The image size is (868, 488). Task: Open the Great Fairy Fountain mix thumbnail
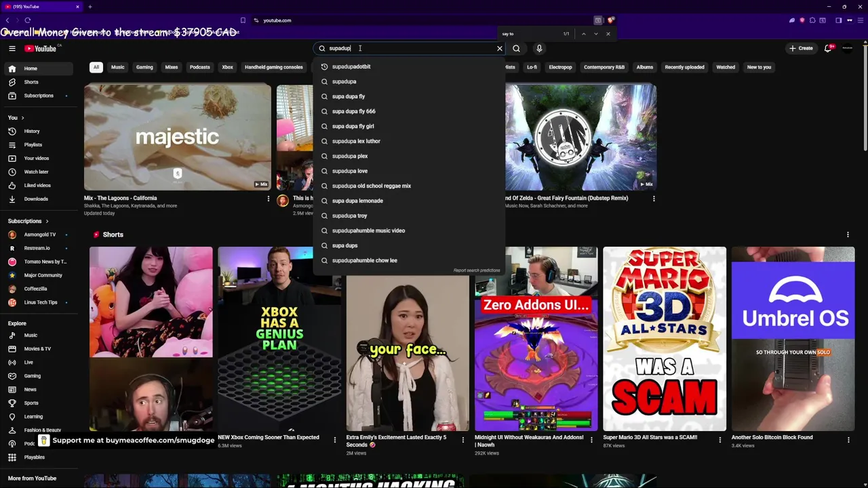580,137
